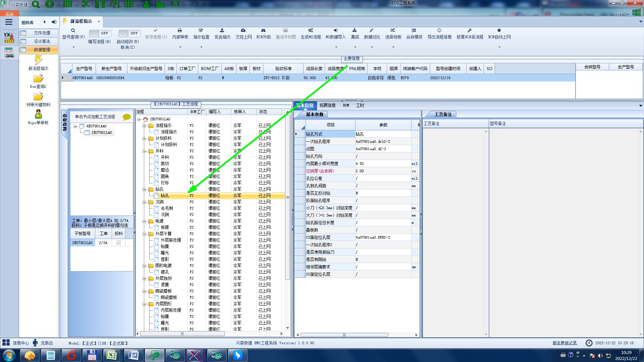Click the 型号查询 search icon
The image size is (644, 362).
tap(73, 31)
